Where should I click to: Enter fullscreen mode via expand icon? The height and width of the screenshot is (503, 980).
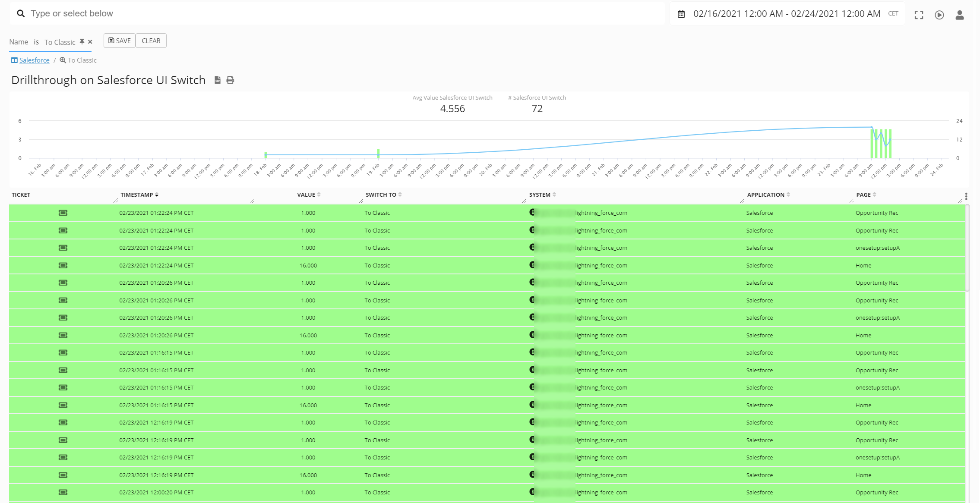[x=919, y=15]
